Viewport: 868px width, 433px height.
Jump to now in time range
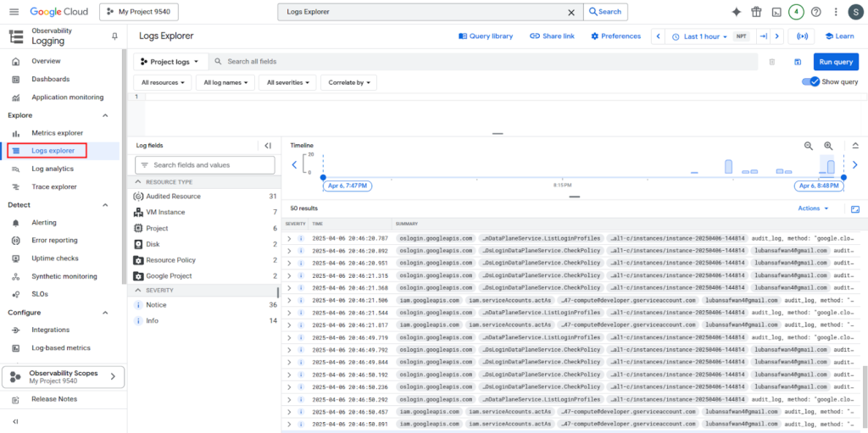coord(764,36)
